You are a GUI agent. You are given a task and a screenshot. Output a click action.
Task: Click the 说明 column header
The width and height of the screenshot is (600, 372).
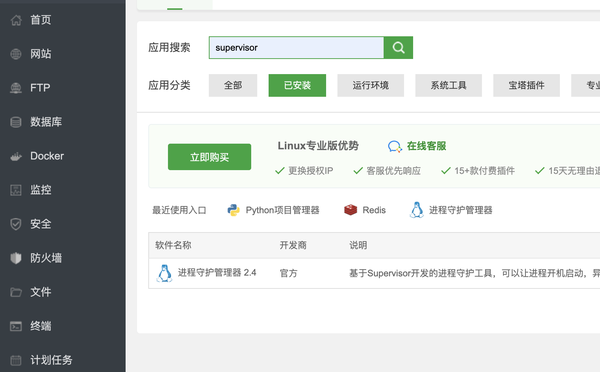pos(358,245)
